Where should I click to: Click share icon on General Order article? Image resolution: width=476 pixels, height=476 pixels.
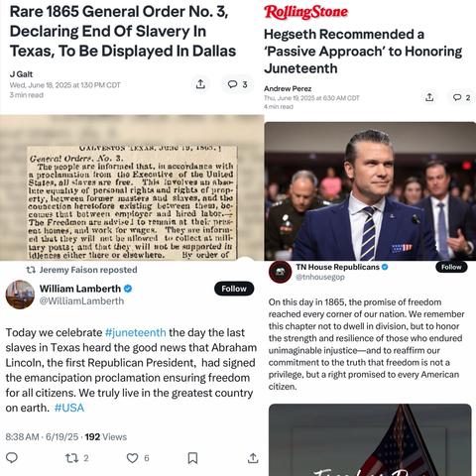point(200,84)
